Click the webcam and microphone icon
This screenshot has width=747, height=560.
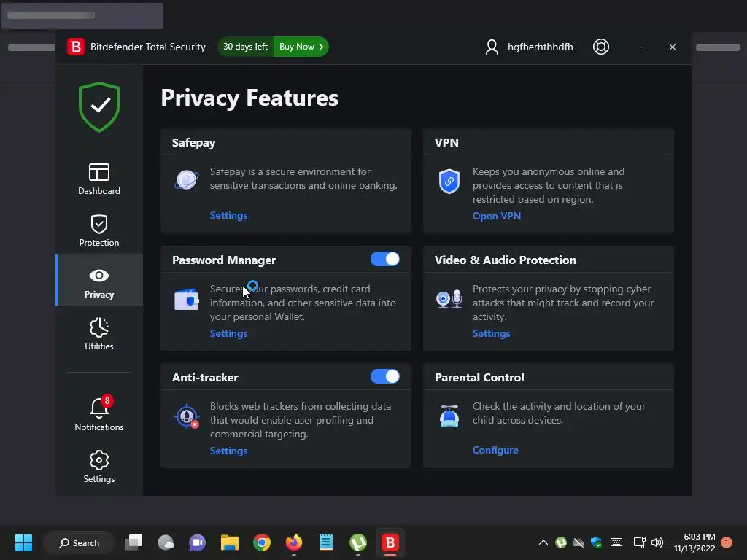(x=449, y=298)
